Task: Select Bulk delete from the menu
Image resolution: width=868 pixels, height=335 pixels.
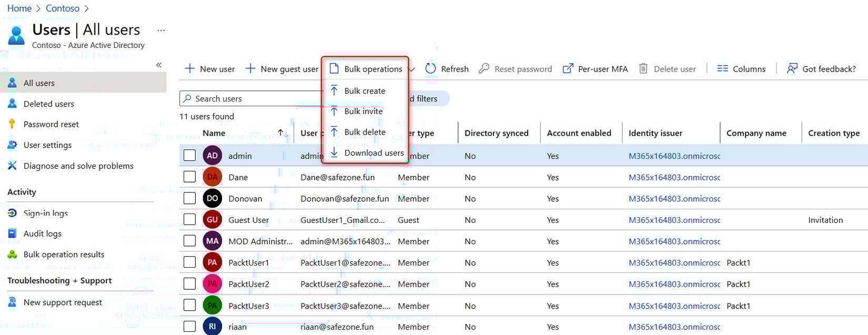Action: pyautogui.click(x=365, y=132)
